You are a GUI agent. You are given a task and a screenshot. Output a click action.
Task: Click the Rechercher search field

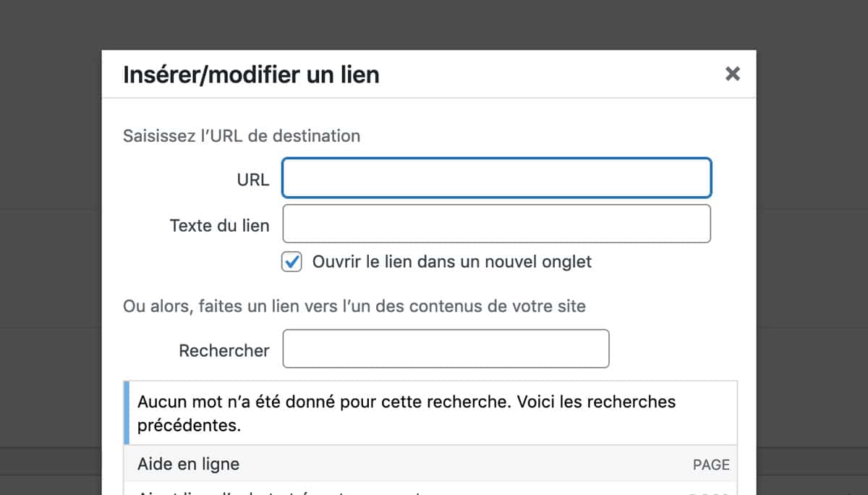[x=446, y=349]
